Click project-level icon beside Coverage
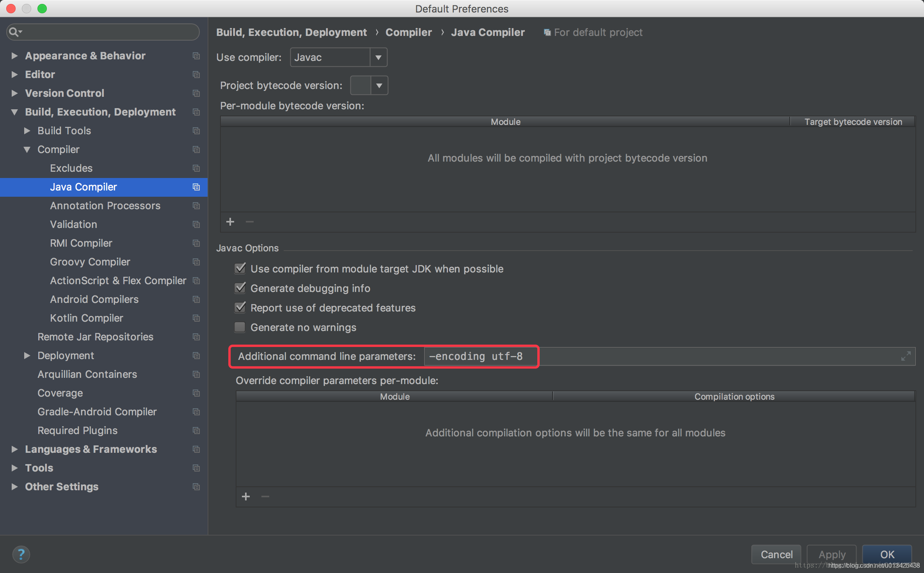Image resolution: width=924 pixels, height=573 pixels. pyautogui.click(x=196, y=393)
